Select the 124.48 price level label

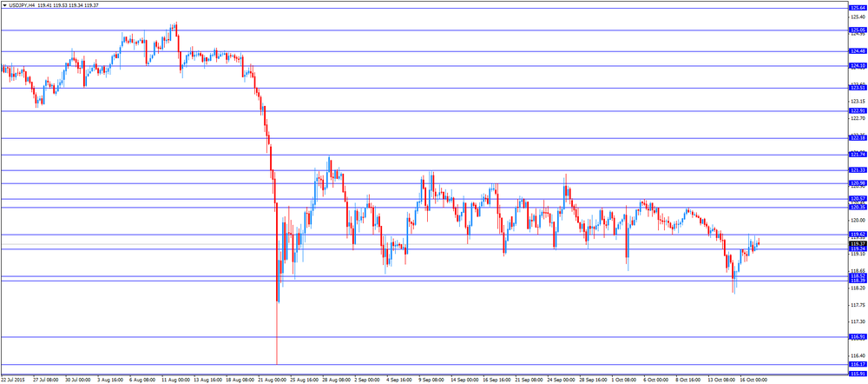coord(858,51)
